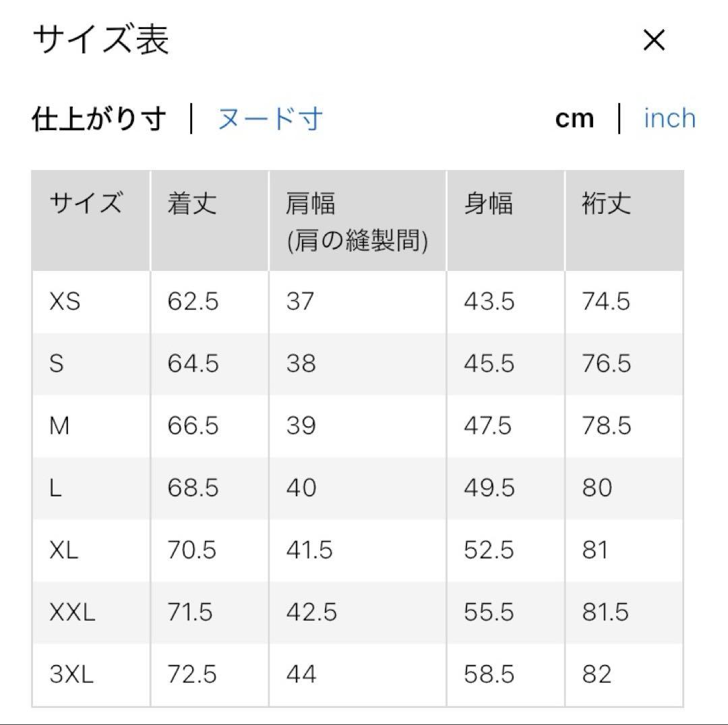Click the 74.5 裄丈 value for XS
The height and width of the screenshot is (725, 728).
(607, 302)
